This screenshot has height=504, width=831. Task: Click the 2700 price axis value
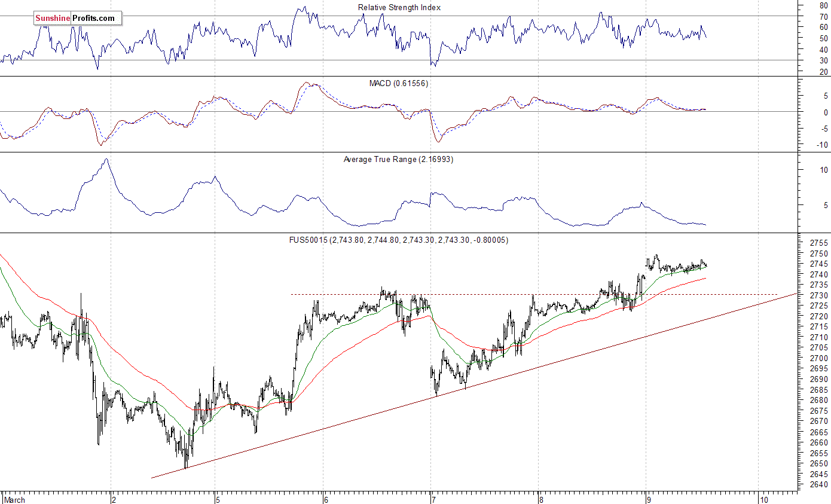[x=818, y=359]
